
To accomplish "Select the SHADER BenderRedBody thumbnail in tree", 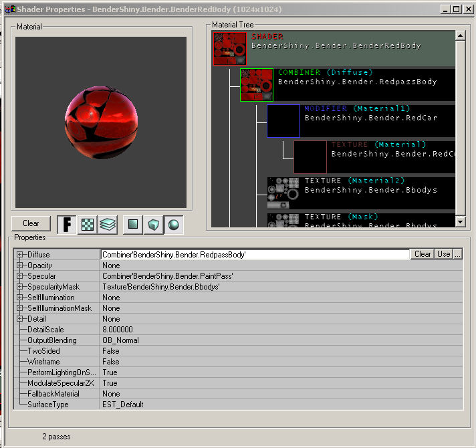I will click(230, 49).
